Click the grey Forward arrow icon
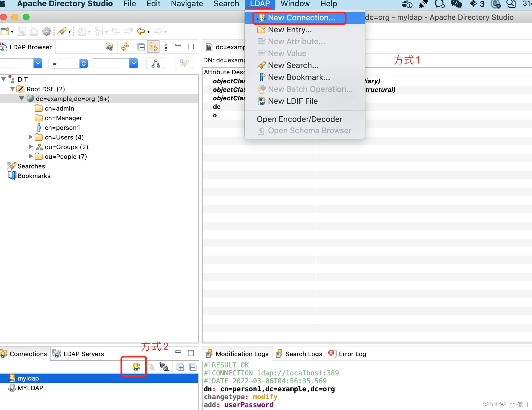The width and height of the screenshot is (532, 410). click(158, 31)
